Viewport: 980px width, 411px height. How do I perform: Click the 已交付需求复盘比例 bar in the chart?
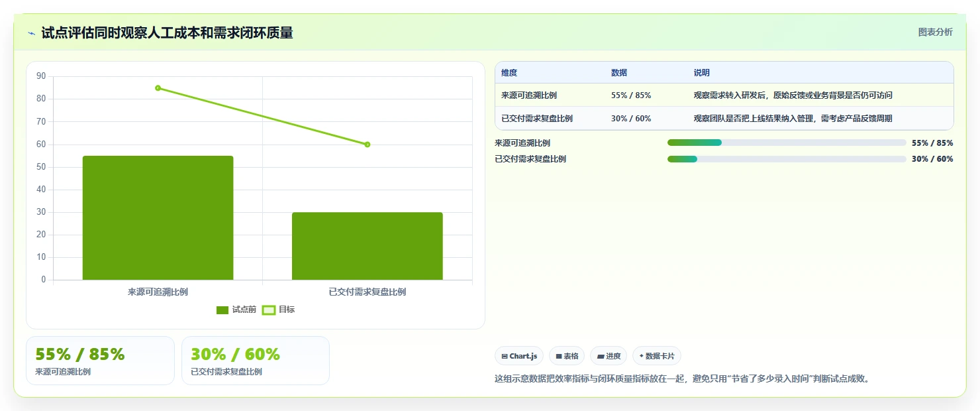pyautogui.click(x=367, y=246)
